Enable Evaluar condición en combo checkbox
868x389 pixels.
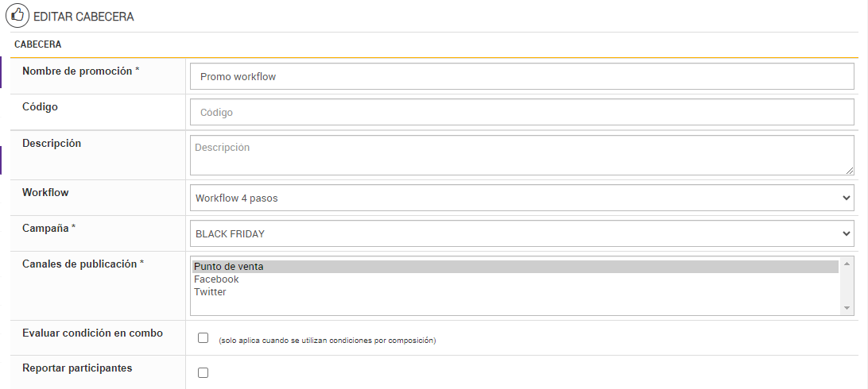click(x=203, y=338)
